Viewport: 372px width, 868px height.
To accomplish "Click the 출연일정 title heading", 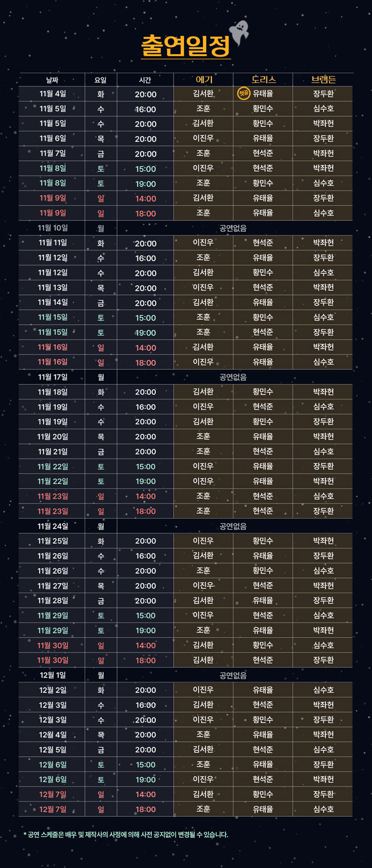I will tap(186, 46).
